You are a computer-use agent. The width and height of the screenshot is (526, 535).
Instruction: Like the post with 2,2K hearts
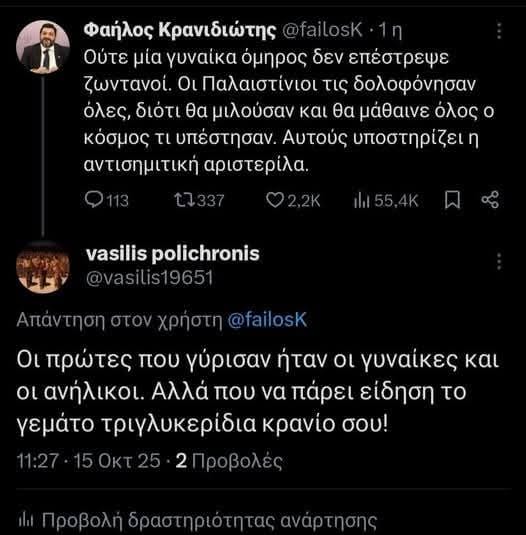click(275, 200)
